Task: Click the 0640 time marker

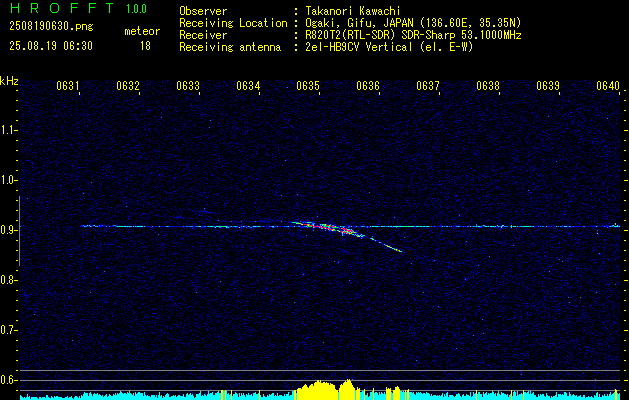Action: click(x=608, y=86)
